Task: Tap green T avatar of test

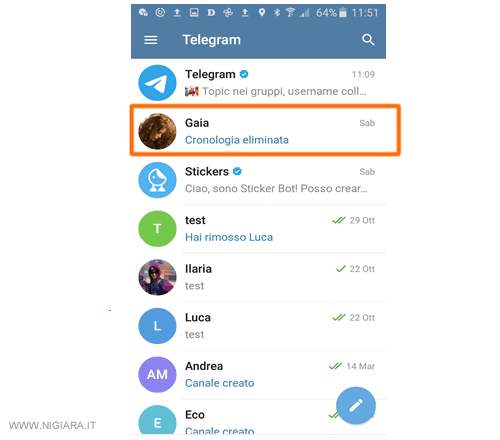Action: pos(157,229)
